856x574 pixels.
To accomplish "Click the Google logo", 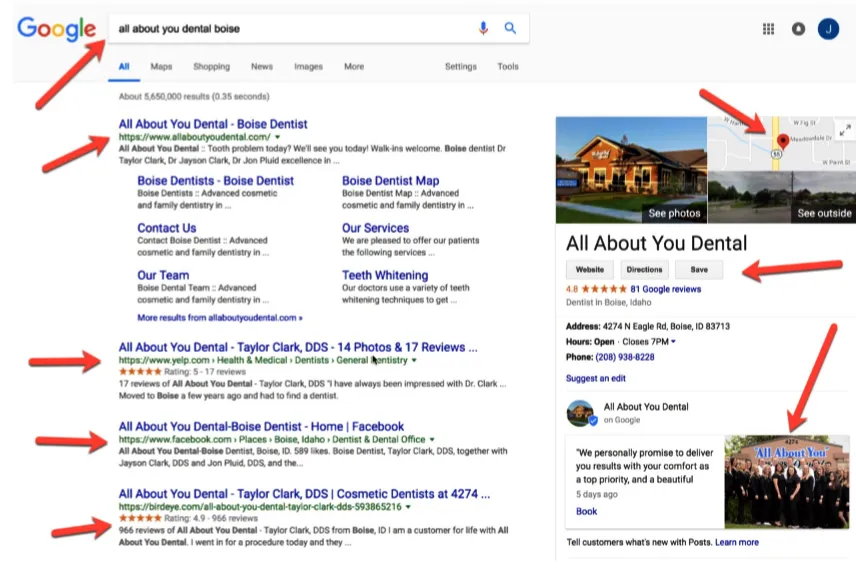I will (56, 29).
